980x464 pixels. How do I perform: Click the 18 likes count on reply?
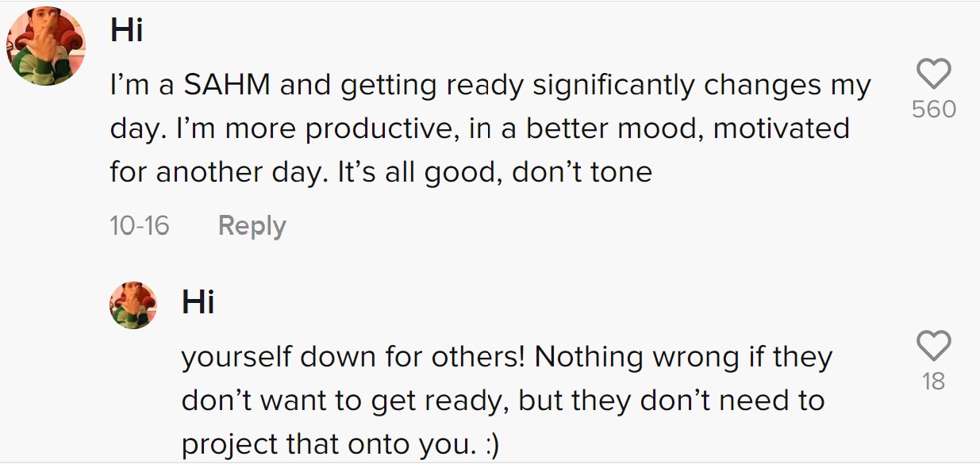coord(934,382)
